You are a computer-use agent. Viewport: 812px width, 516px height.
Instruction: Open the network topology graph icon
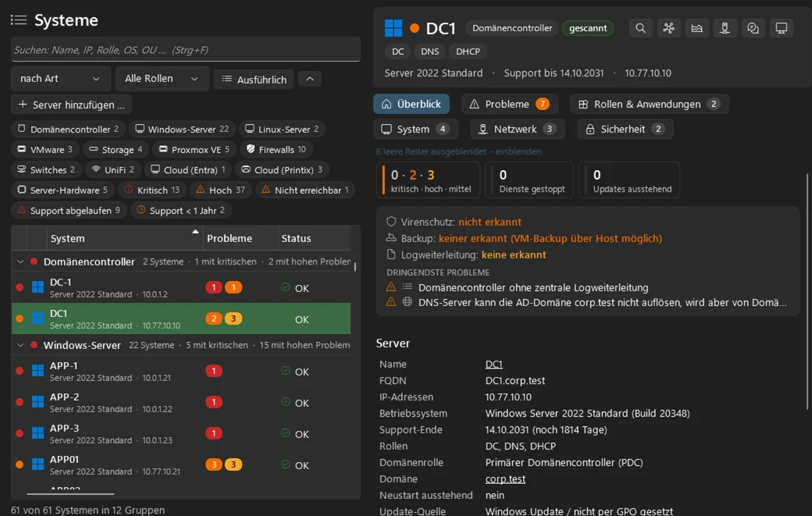click(x=668, y=28)
